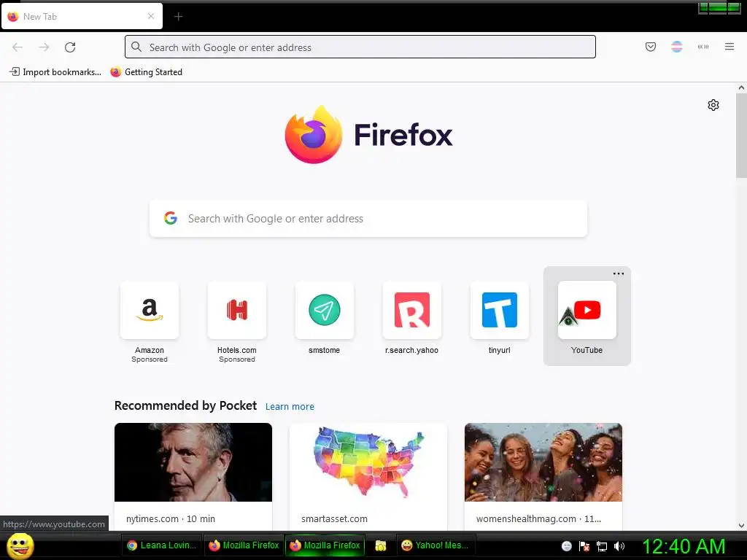Open YouTube tile three-dot options menu
Screen dimensions: 747x560
click(x=619, y=274)
